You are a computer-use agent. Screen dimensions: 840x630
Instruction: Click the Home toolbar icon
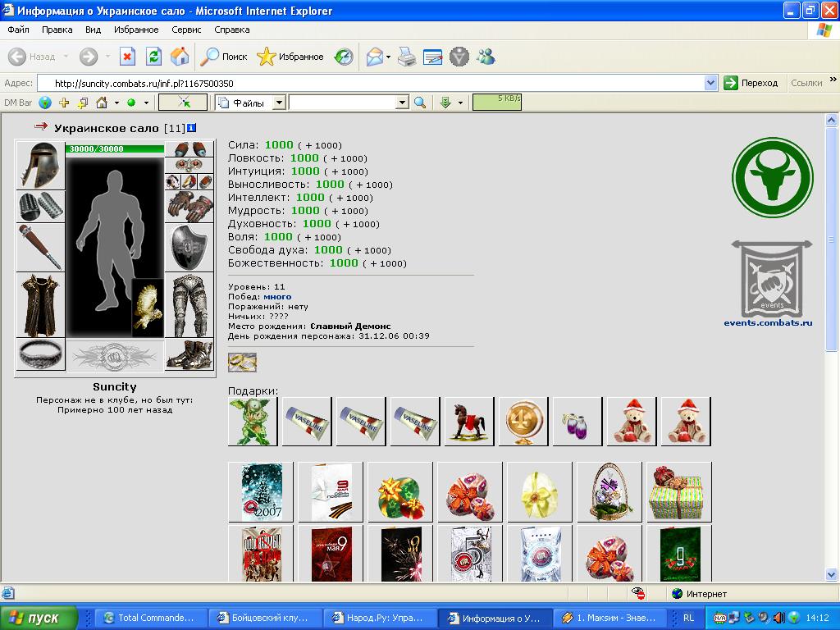(x=180, y=57)
